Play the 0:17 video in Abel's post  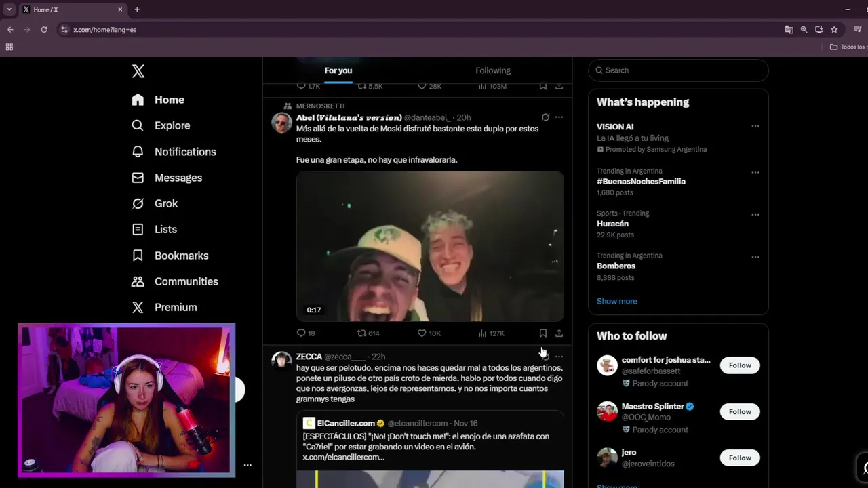430,246
